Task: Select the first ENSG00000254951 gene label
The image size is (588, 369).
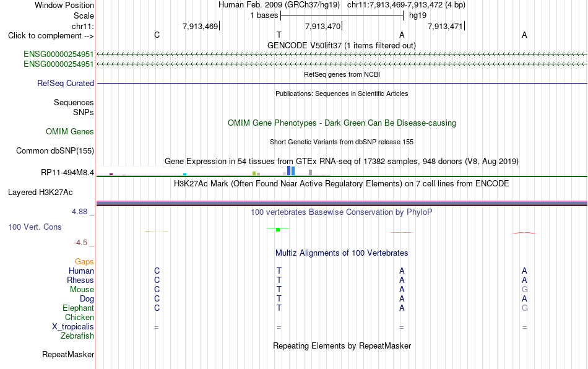Action: coord(59,54)
